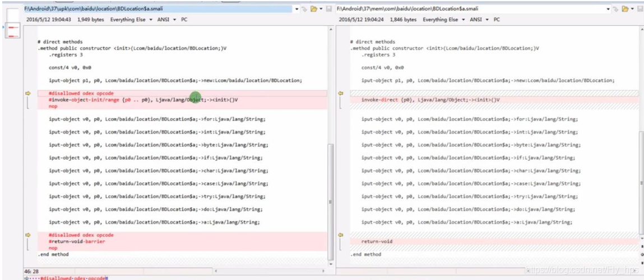Click the left pane file path field
Screen dimensions: 644x280
[158, 8]
